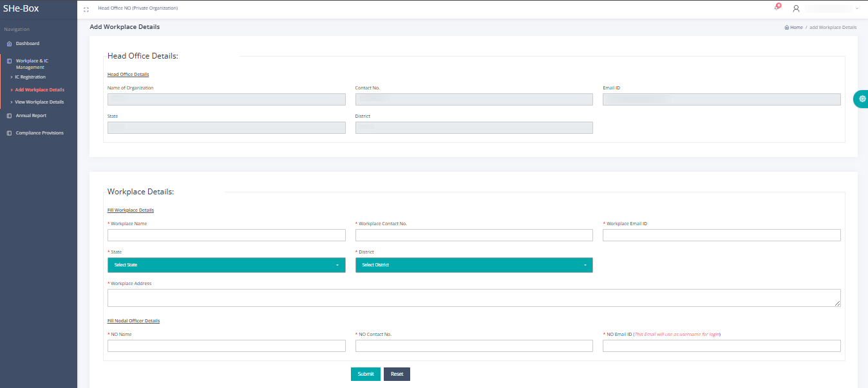Open IC Registration in the sidebar
The image size is (868, 388).
30,77
